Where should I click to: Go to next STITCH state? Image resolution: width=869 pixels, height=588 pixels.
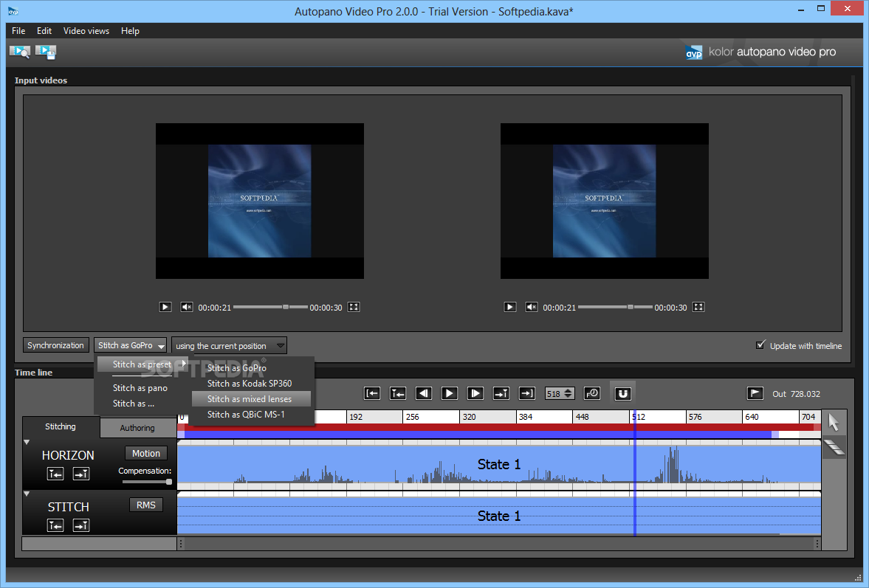click(x=81, y=525)
